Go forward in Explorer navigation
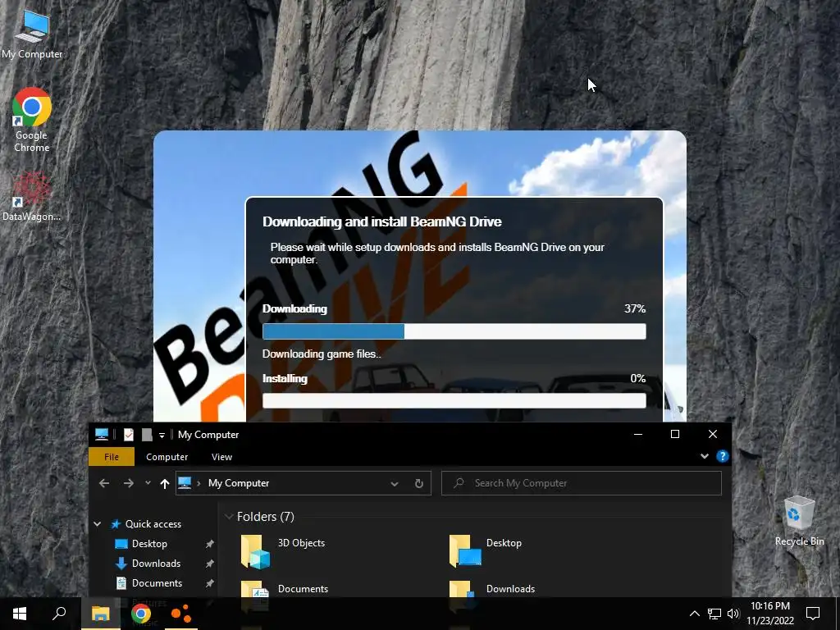Viewport: 840px width, 630px height. tap(129, 483)
